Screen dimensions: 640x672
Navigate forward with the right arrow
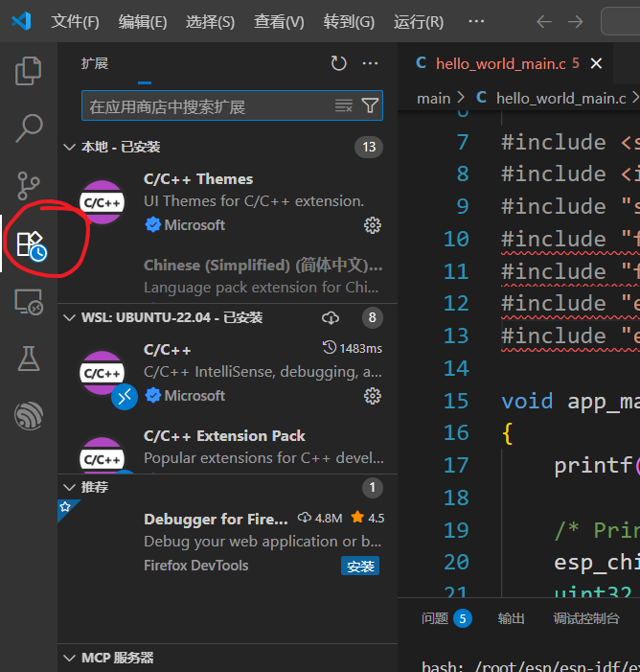coord(575,21)
